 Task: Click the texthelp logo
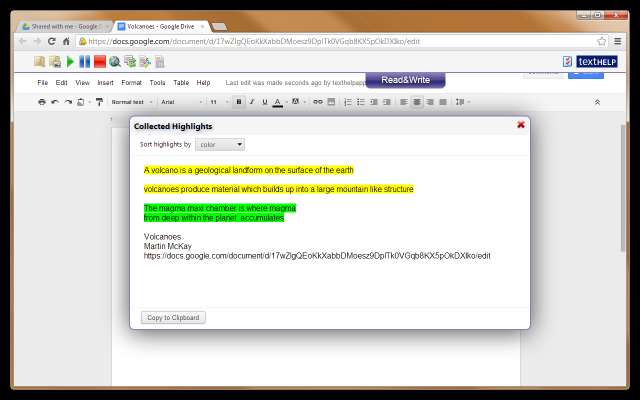click(x=596, y=62)
